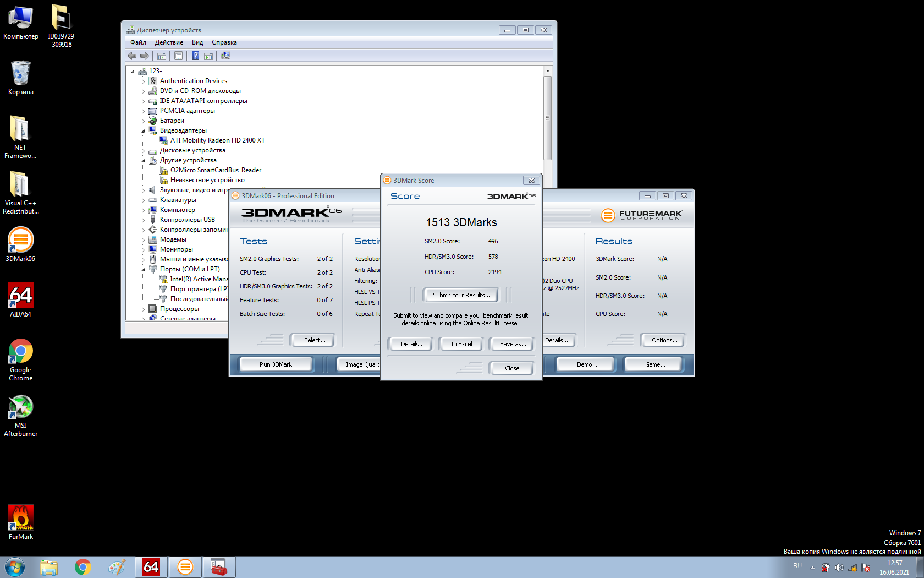Screen dimensions: 924x578
Task: Expand Дисковые устройства node
Action: (x=143, y=151)
